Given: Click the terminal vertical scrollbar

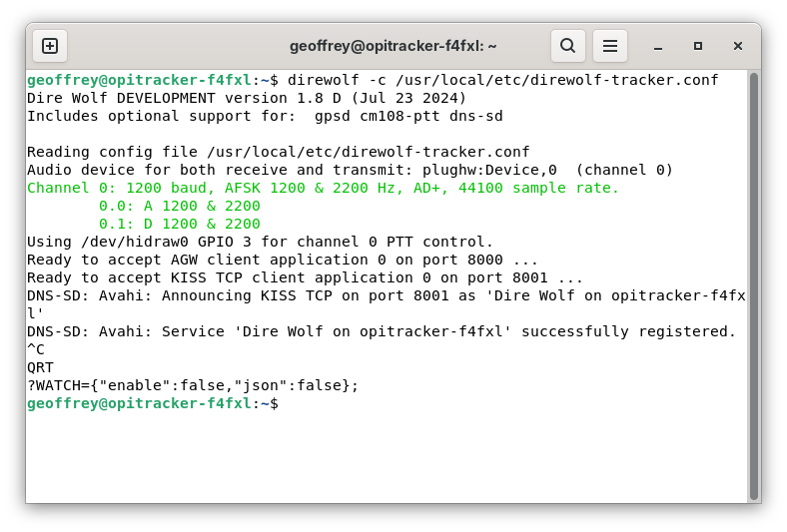Looking at the screenshot, I should coord(753,285).
